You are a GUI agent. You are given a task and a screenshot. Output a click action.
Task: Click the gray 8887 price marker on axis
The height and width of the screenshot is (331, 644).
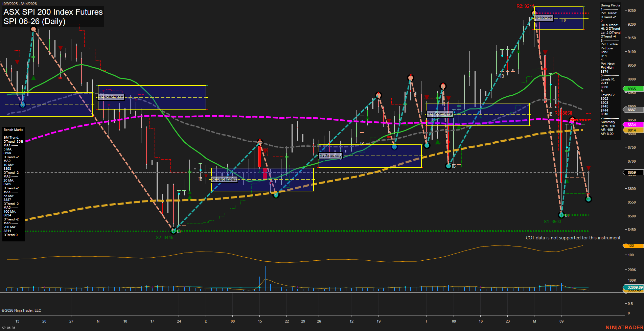[631, 110]
